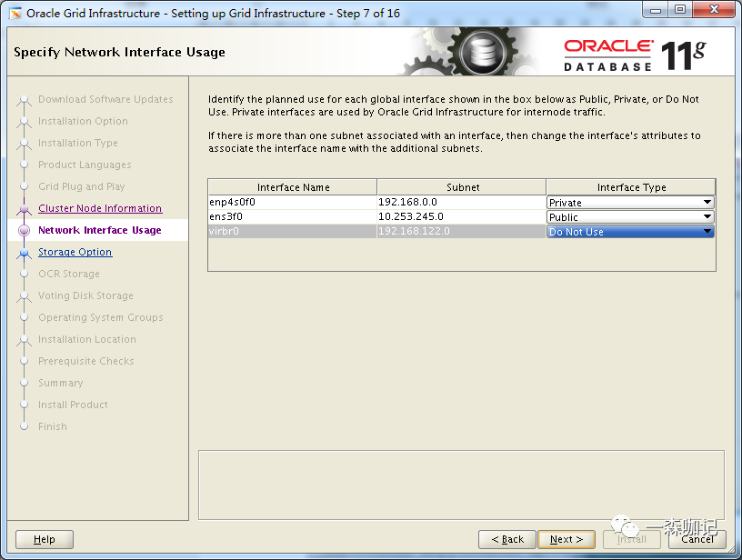Minimize the installer window

[656, 10]
